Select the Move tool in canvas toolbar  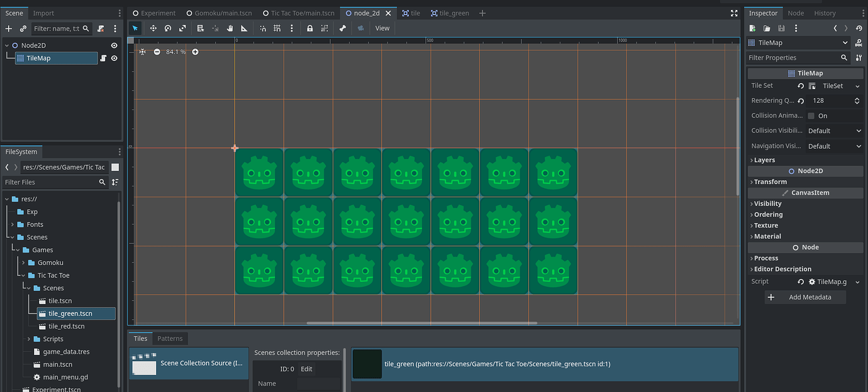click(x=153, y=28)
